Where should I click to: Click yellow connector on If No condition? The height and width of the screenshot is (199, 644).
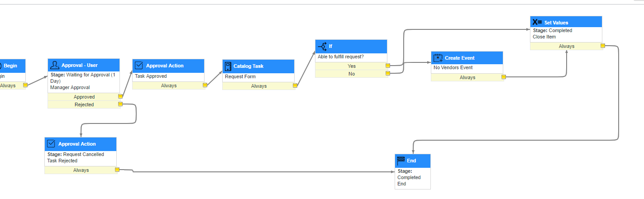[x=388, y=73]
